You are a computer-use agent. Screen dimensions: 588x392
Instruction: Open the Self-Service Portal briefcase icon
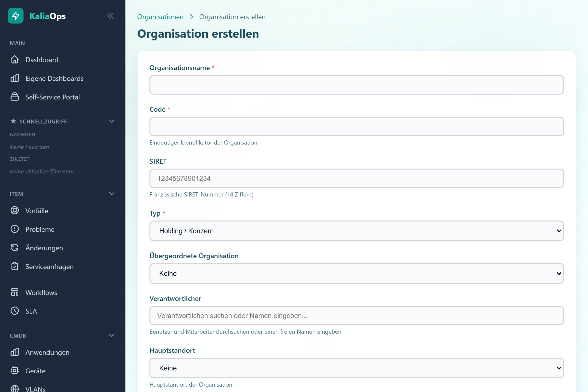coord(15,97)
